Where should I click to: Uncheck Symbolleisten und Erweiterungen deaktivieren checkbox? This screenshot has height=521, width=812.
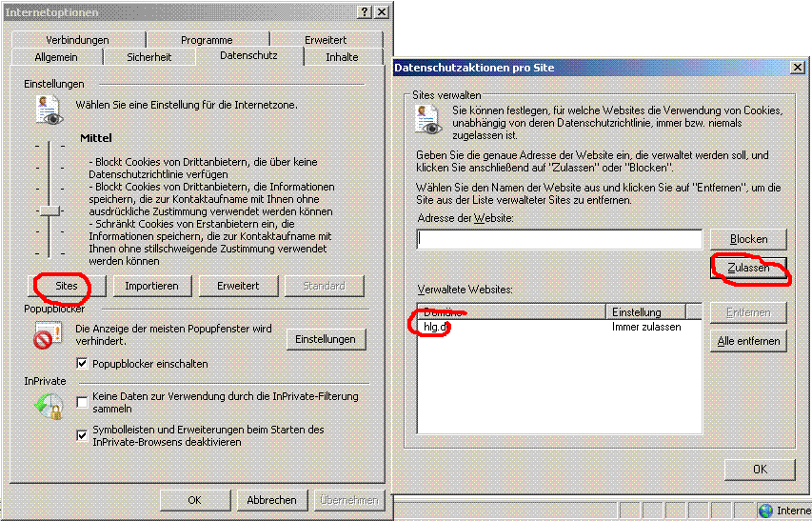83,435
